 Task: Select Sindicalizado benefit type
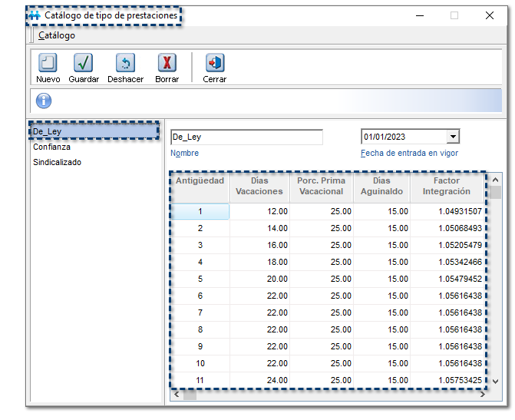(57, 162)
